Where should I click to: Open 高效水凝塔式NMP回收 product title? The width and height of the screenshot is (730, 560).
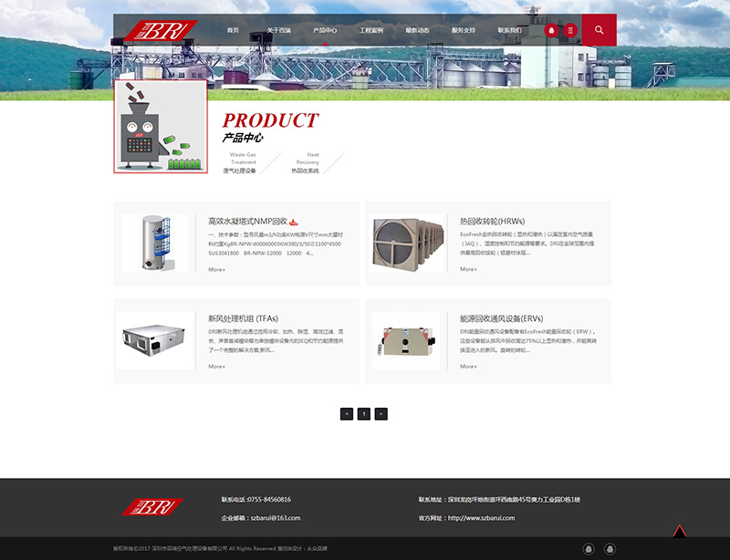[x=247, y=222]
